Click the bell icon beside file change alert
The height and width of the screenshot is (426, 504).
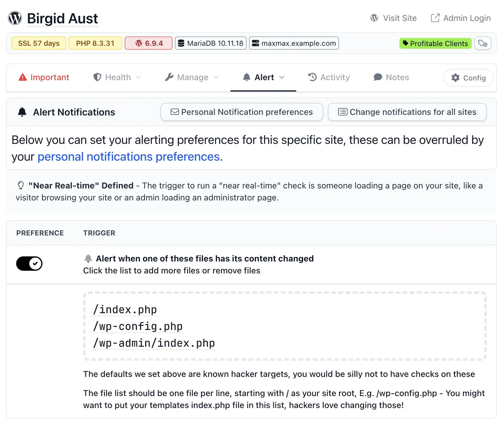(88, 258)
